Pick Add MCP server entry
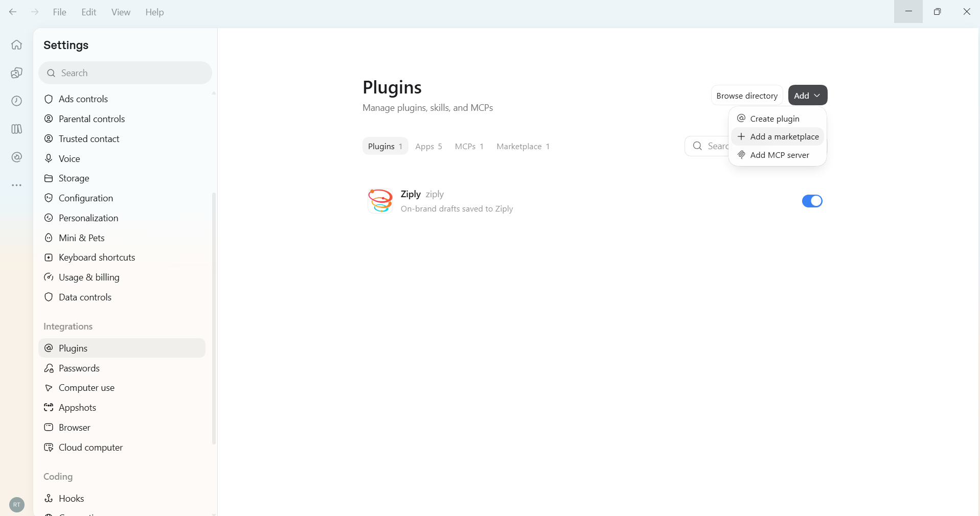Screen dimensions: 980x516 coord(777,155)
